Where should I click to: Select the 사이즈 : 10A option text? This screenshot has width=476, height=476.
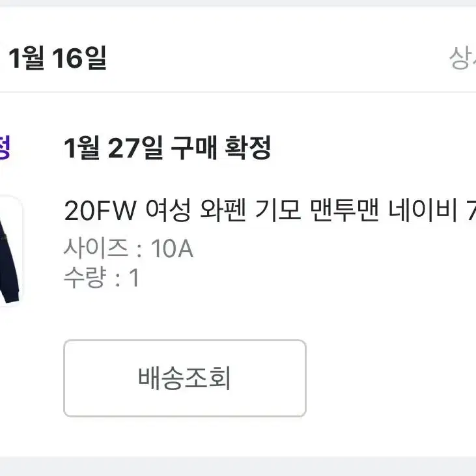128,248
